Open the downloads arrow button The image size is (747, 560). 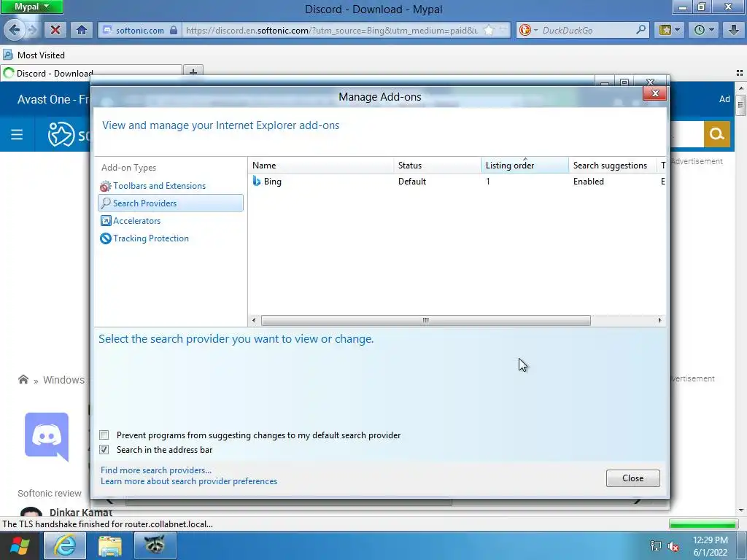click(734, 30)
